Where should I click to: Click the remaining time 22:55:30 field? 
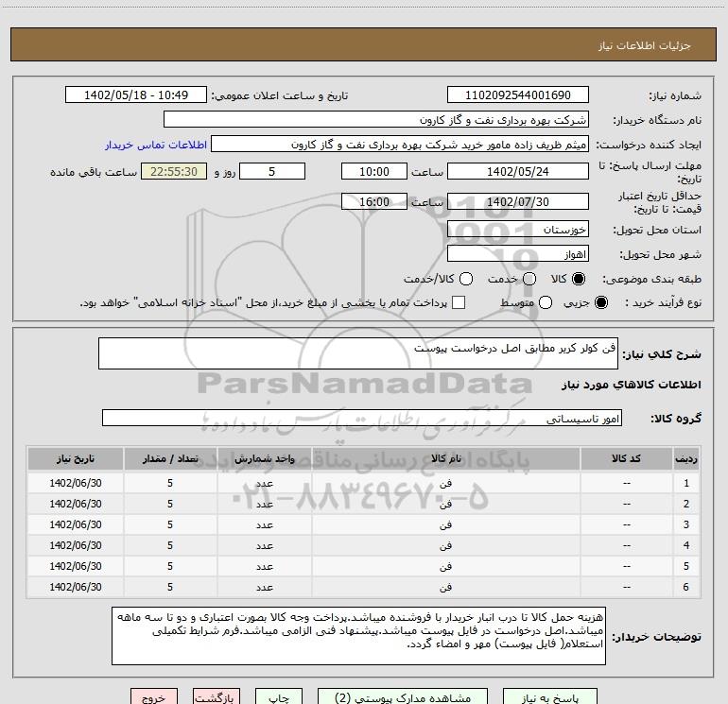174,171
